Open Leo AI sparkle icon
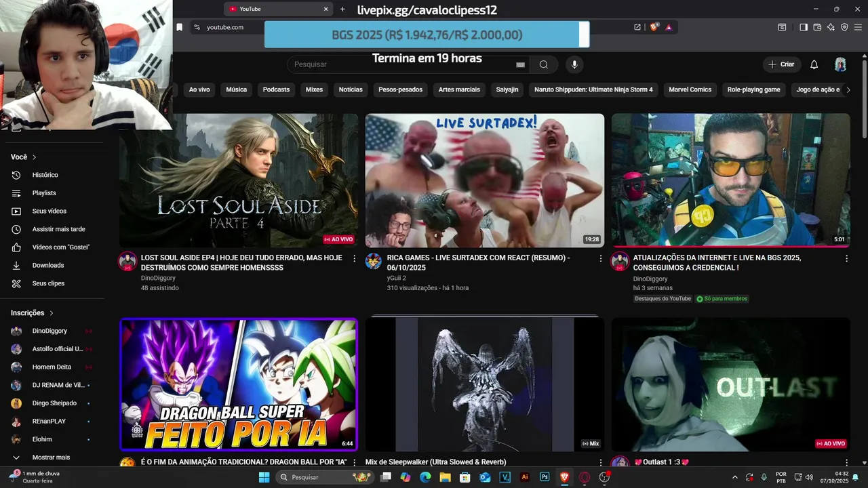 (x=831, y=27)
